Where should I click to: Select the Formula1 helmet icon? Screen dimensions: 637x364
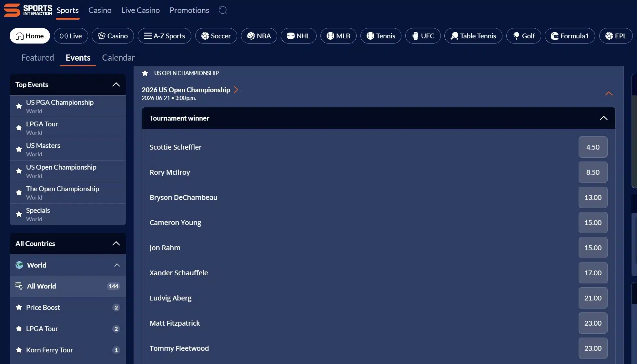pos(555,36)
